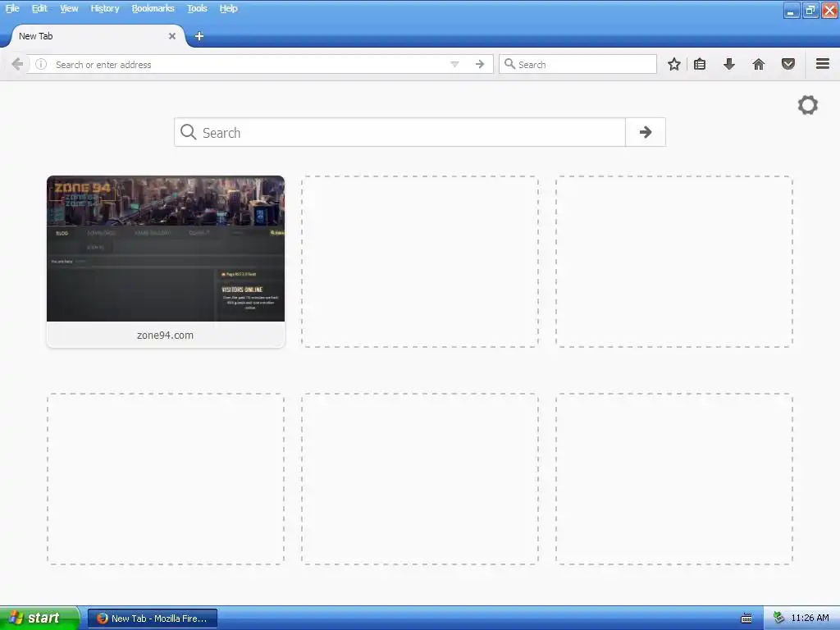
Task: Bookmark this page with the star icon
Action: pos(674,64)
